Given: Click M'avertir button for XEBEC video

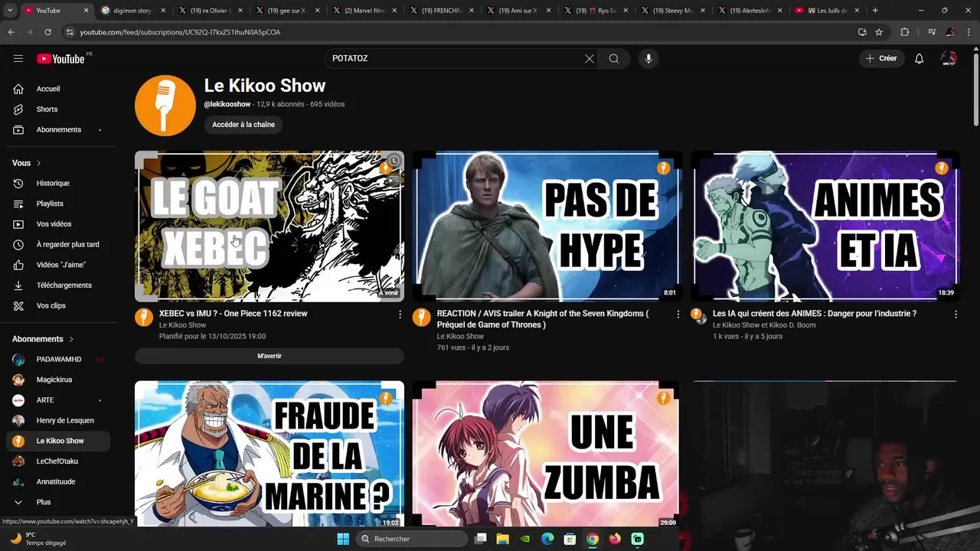Looking at the screenshot, I should pyautogui.click(x=269, y=356).
